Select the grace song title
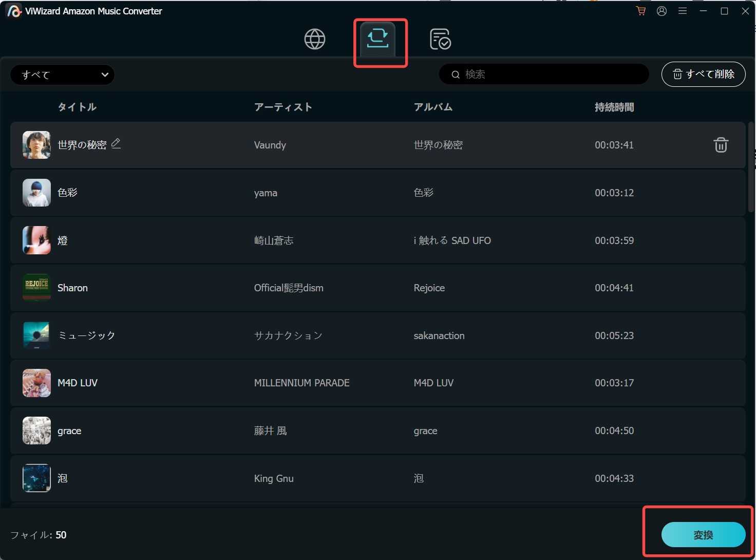The width and height of the screenshot is (756, 560). click(x=69, y=431)
